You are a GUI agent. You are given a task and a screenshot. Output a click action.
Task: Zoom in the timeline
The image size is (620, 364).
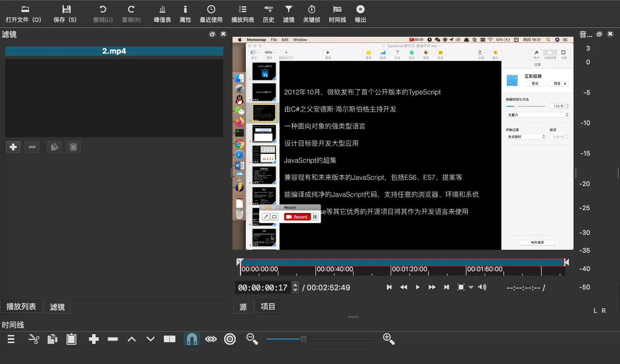pos(389,339)
